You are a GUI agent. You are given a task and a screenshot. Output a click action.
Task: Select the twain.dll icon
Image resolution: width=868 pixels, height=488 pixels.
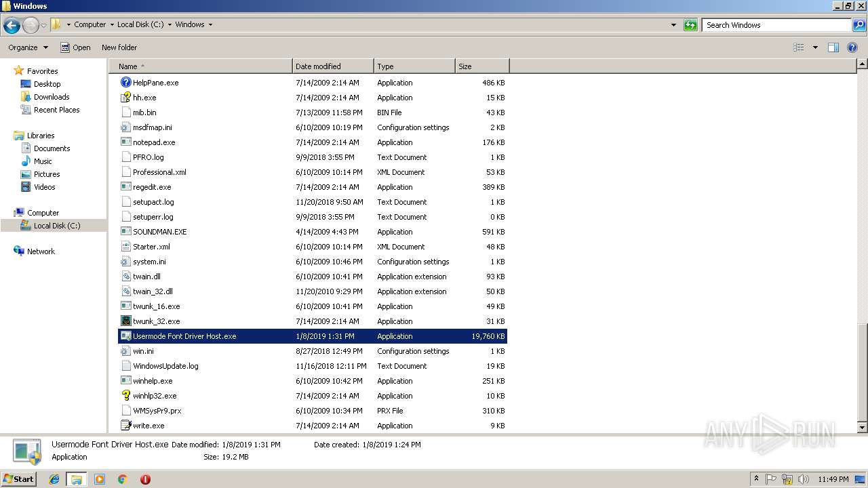[125, 277]
